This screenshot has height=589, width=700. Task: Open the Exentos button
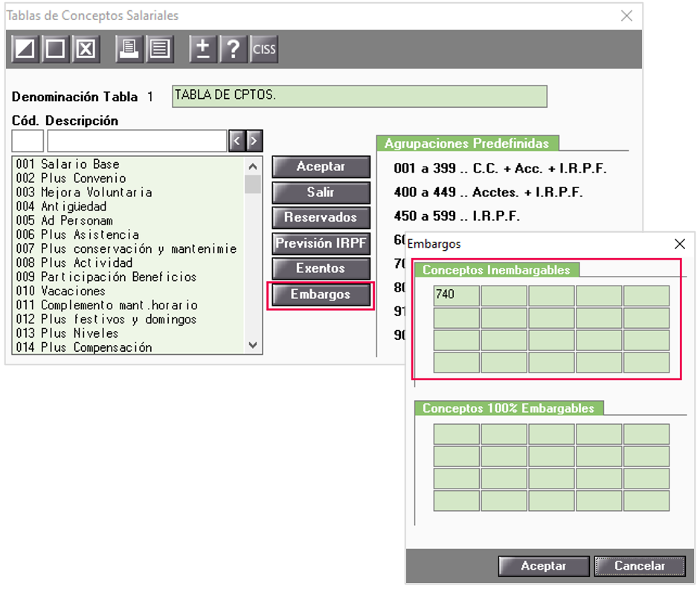(x=321, y=268)
